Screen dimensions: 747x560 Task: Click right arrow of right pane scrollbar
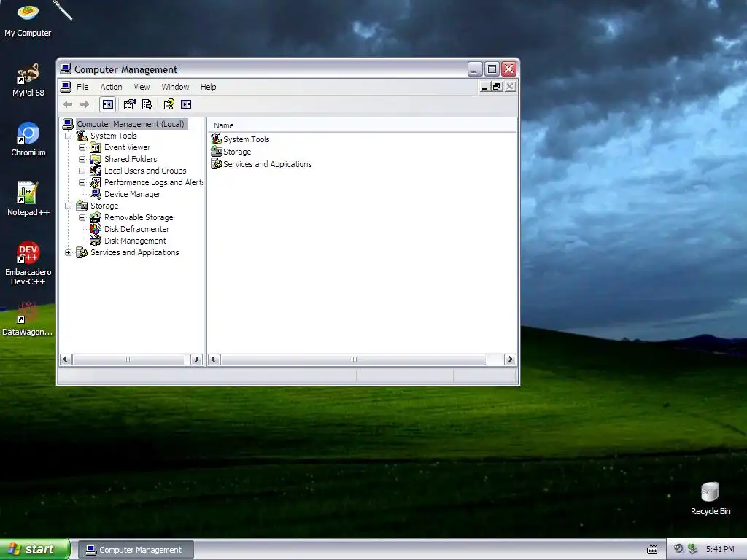pyautogui.click(x=510, y=359)
